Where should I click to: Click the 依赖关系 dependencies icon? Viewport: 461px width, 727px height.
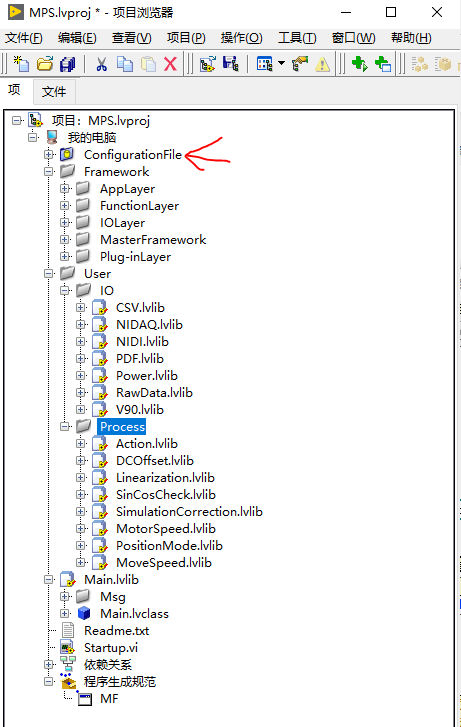click(x=68, y=665)
